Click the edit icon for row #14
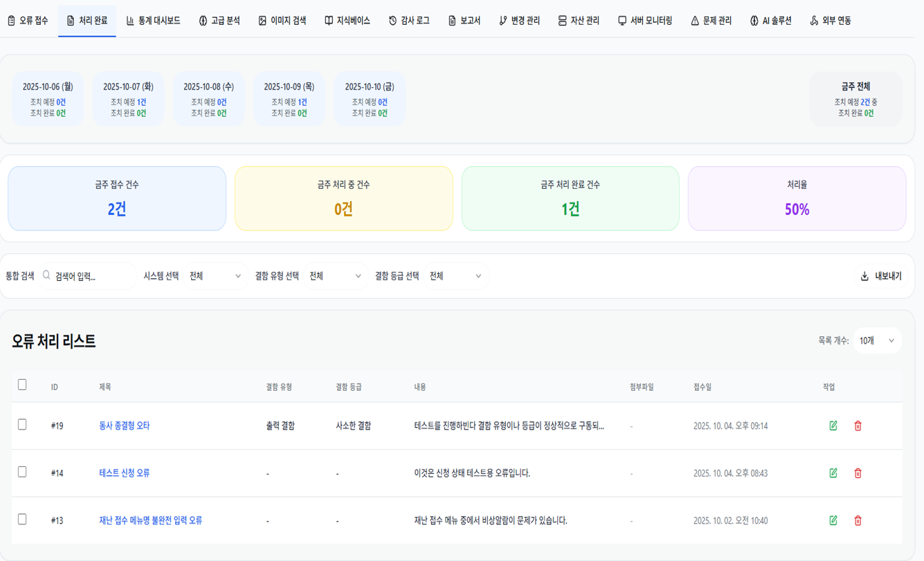The image size is (924, 561). click(x=833, y=473)
